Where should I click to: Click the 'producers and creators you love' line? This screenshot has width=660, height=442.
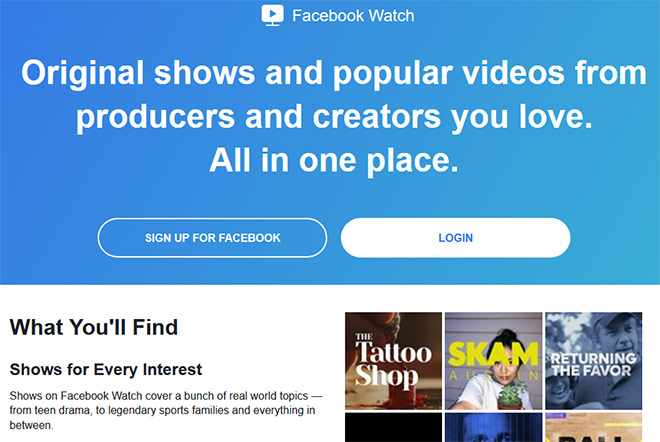(x=334, y=117)
